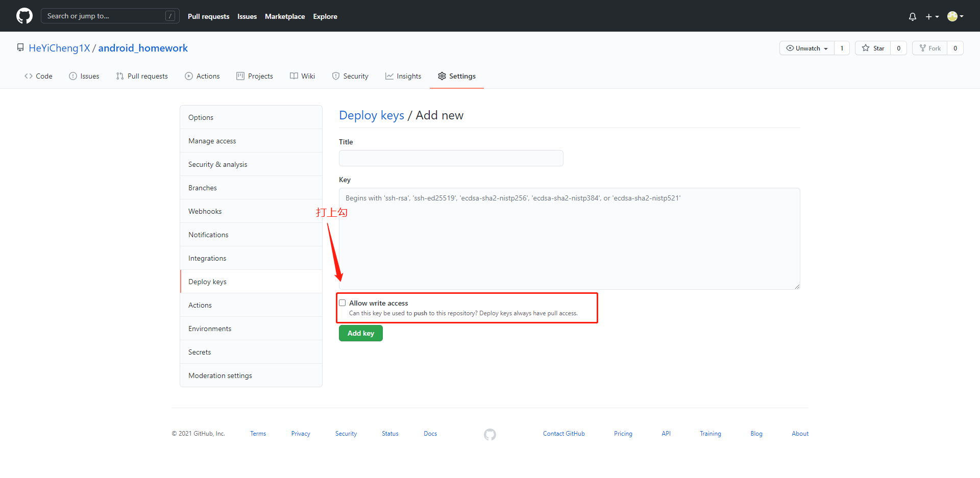This screenshot has height=478, width=980.
Task: Click into the Title input field
Action: (451, 158)
